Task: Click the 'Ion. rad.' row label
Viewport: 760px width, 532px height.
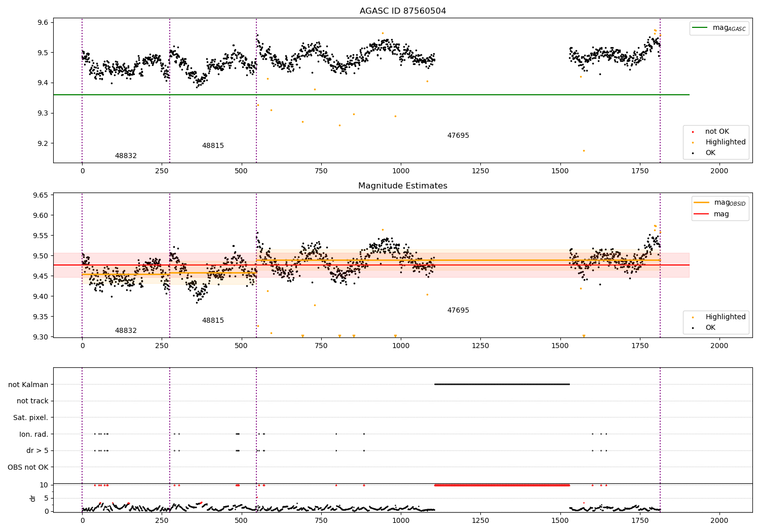Action: click(x=34, y=434)
